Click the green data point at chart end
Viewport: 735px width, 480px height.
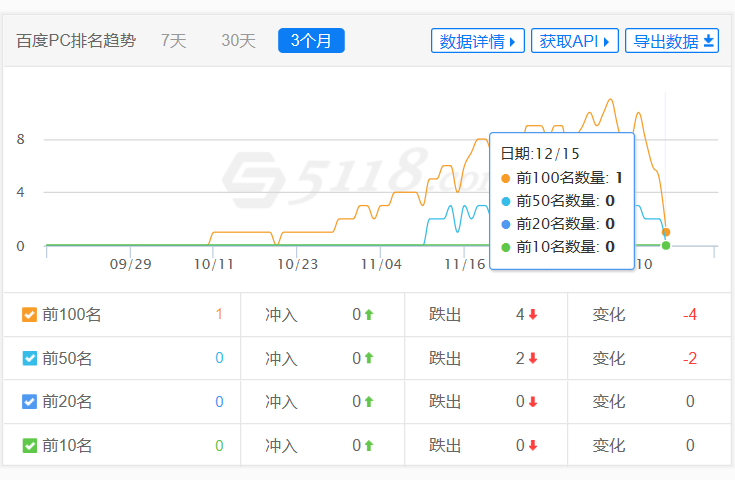666,245
